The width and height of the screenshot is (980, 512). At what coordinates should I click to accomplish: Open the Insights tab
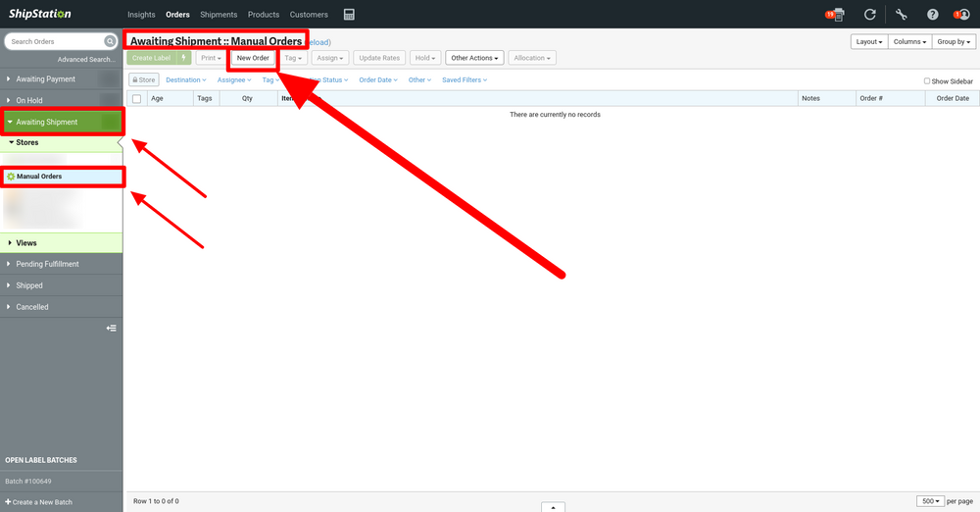pos(141,15)
